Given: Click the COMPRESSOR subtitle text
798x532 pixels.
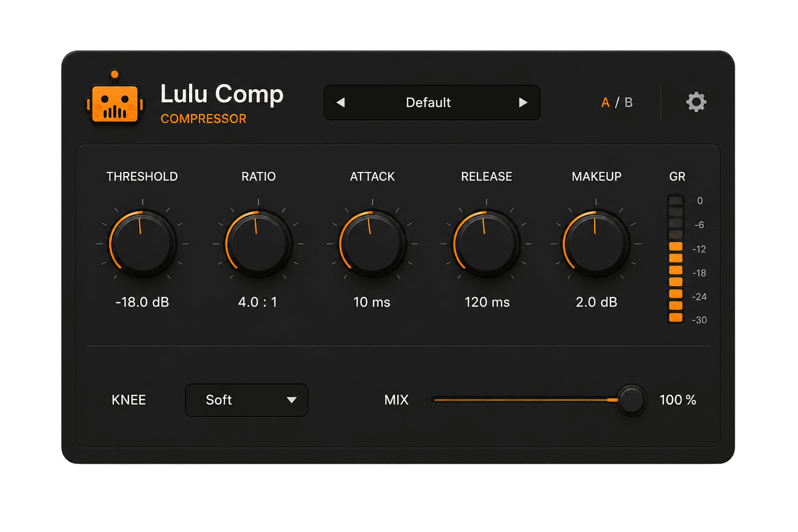Looking at the screenshot, I should pos(204,118).
